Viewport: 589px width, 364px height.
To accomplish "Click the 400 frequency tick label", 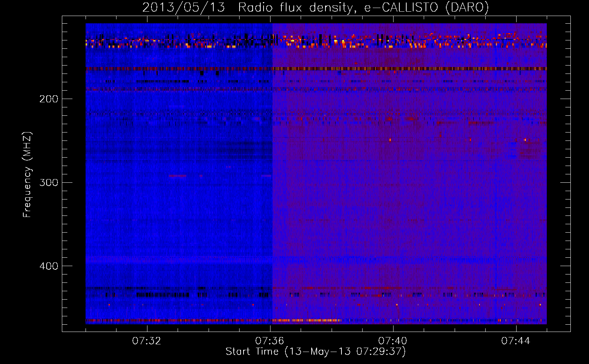I will (49, 266).
